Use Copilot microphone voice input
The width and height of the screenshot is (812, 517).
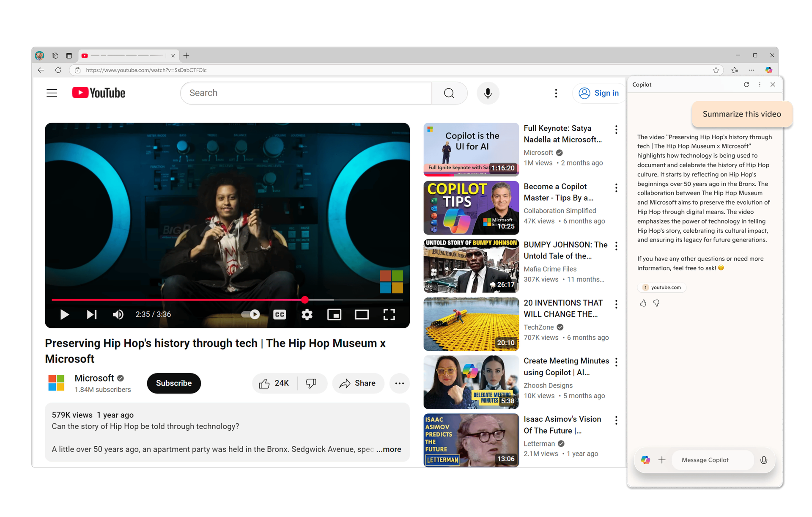tap(764, 460)
